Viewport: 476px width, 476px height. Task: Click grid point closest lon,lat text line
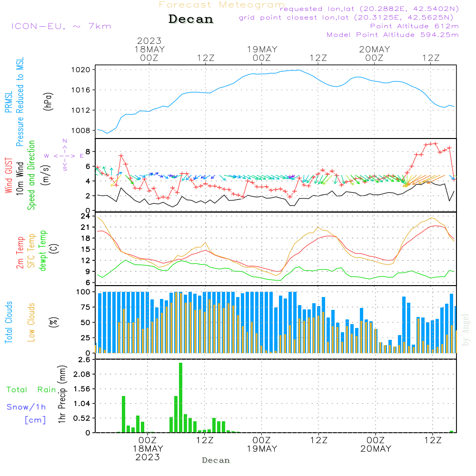(x=346, y=18)
